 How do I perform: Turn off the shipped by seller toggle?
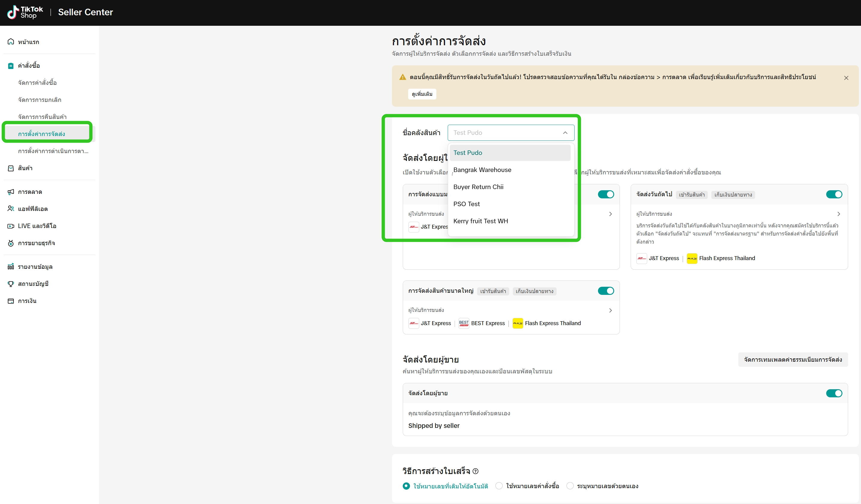(834, 393)
